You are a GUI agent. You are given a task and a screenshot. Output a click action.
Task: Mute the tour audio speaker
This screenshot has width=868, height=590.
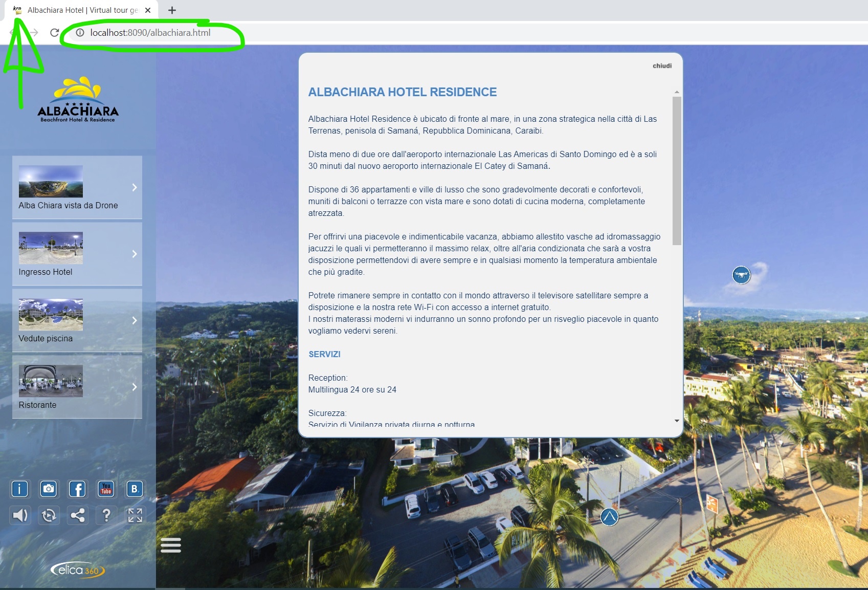[x=20, y=515]
